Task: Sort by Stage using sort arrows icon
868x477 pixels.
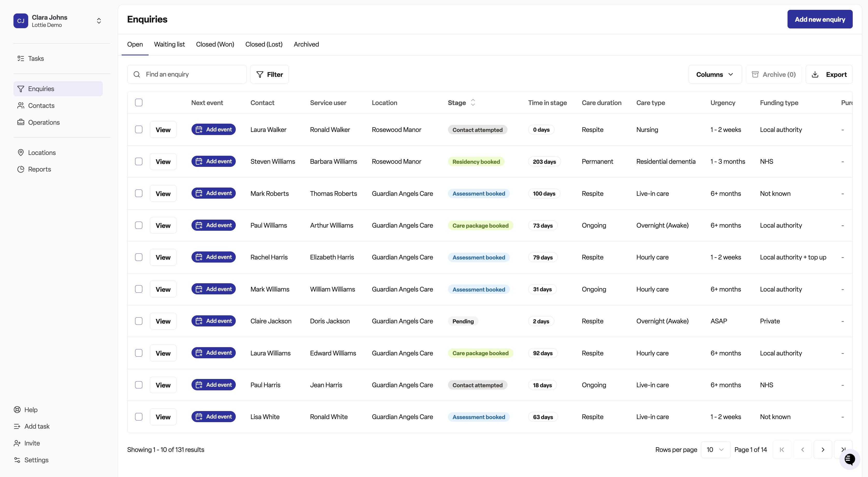Action: click(473, 102)
